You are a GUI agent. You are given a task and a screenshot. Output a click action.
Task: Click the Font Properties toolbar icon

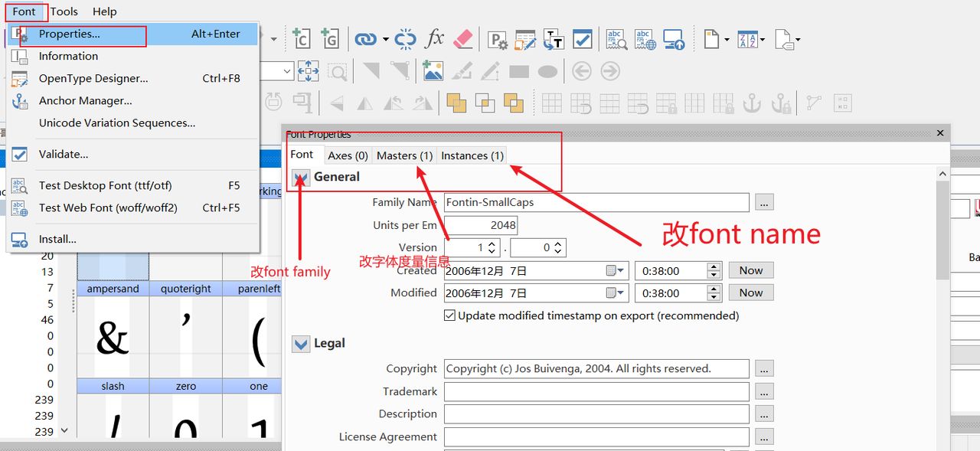pyautogui.click(x=498, y=40)
